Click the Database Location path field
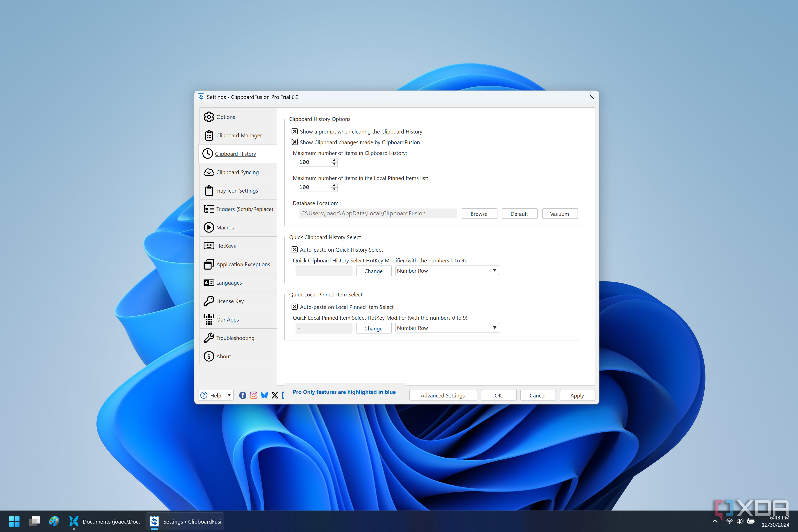The width and height of the screenshot is (798, 532). click(x=378, y=213)
